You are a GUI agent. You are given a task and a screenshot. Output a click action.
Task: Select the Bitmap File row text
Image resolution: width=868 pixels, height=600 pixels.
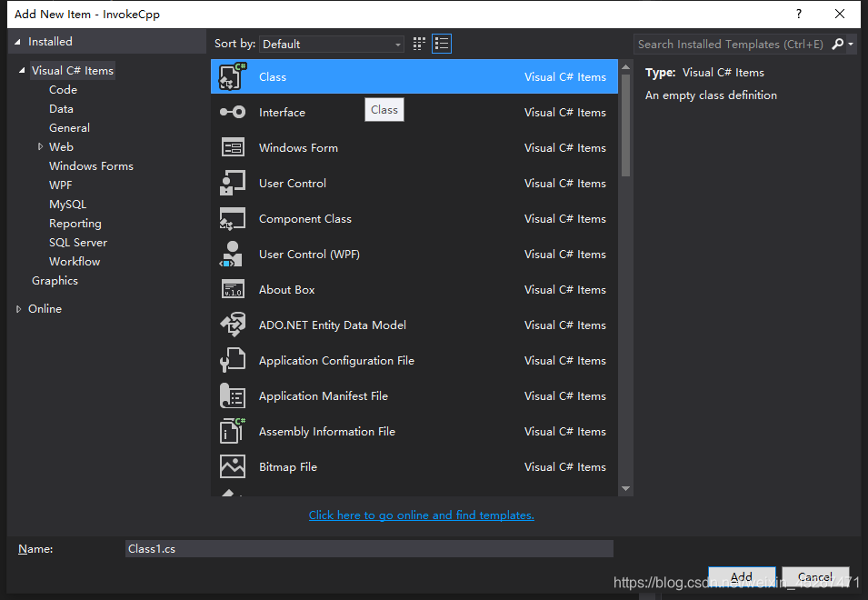coord(288,466)
